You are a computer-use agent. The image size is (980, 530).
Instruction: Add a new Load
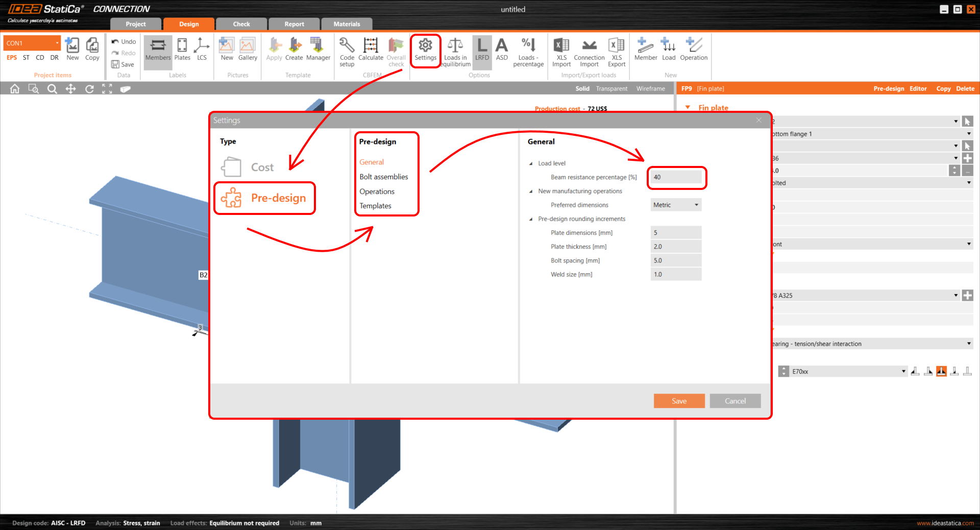pyautogui.click(x=669, y=50)
